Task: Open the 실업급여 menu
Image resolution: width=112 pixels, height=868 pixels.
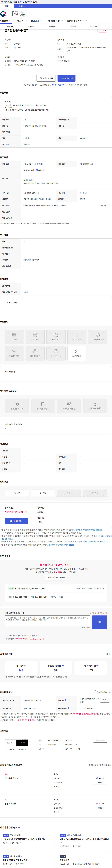Action: tap(36, 21)
